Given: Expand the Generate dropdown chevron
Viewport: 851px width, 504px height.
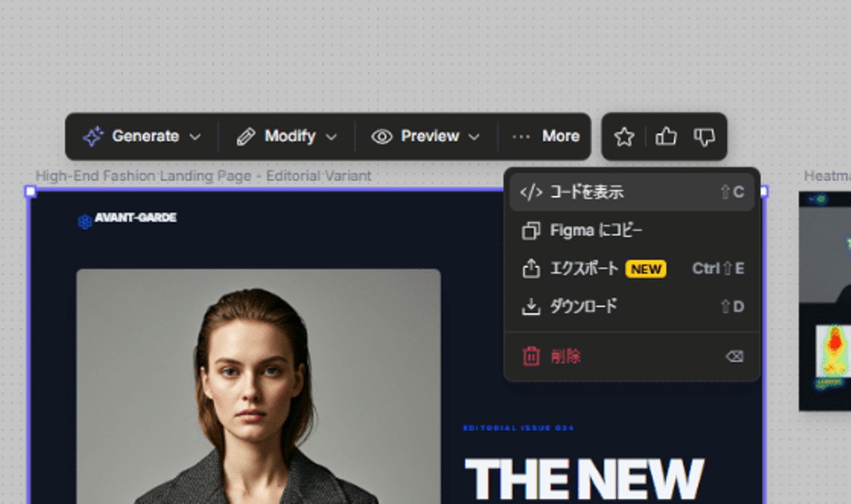Looking at the screenshot, I should 195,137.
